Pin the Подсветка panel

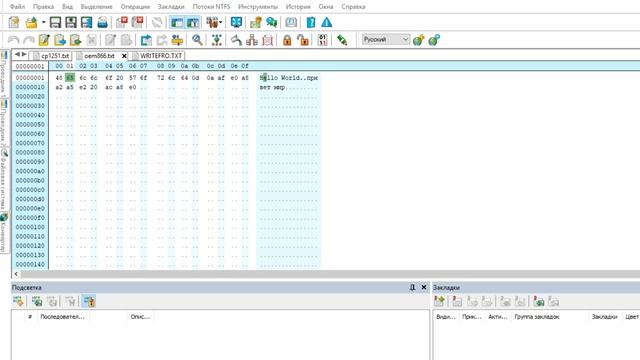[412, 287]
